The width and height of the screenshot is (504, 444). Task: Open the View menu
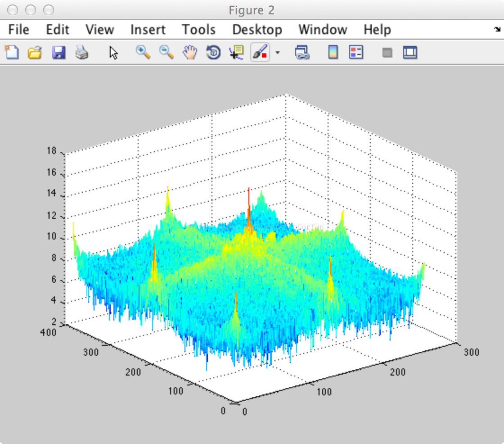point(99,30)
